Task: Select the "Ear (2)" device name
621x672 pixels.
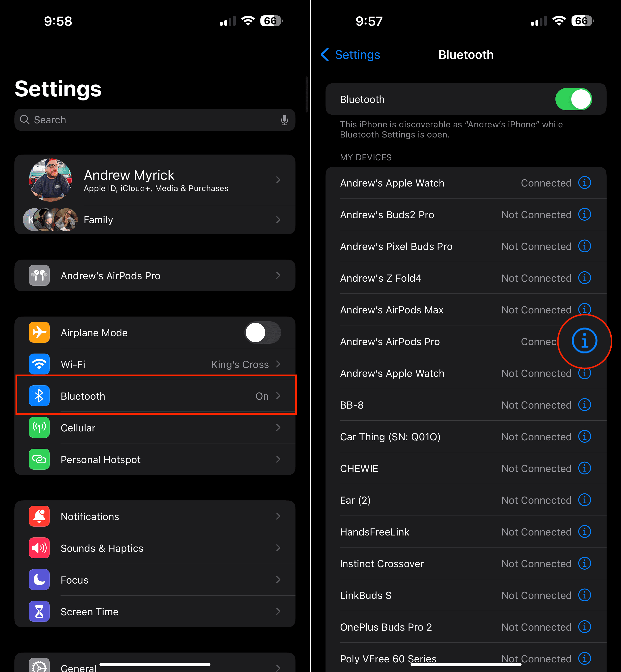Action: pos(355,500)
